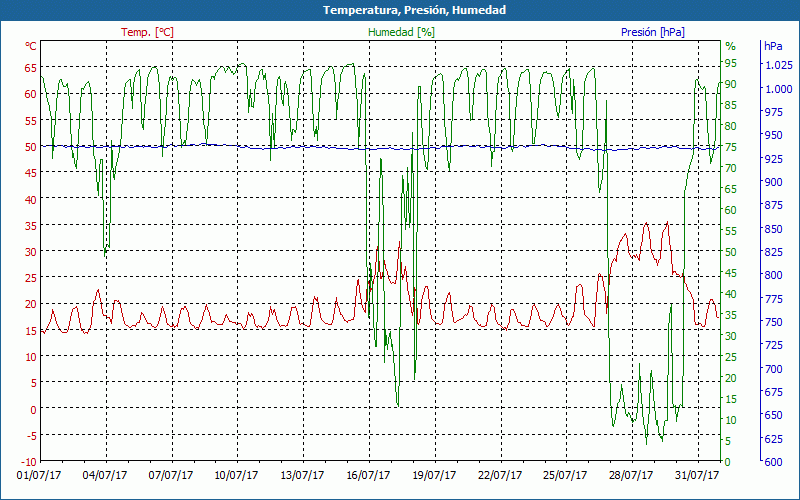The height and width of the screenshot is (500, 800).
Task: Click date label '28/07/17' on the time axis
Action: coord(631,475)
